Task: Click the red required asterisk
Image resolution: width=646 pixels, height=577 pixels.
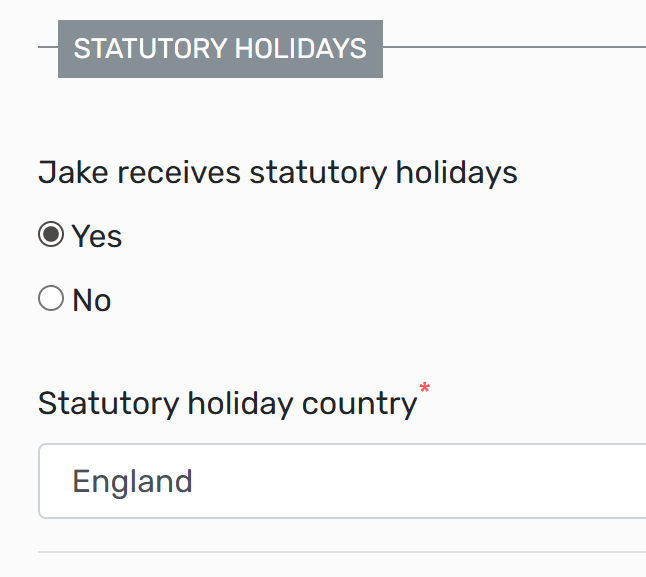Action: 425,389
